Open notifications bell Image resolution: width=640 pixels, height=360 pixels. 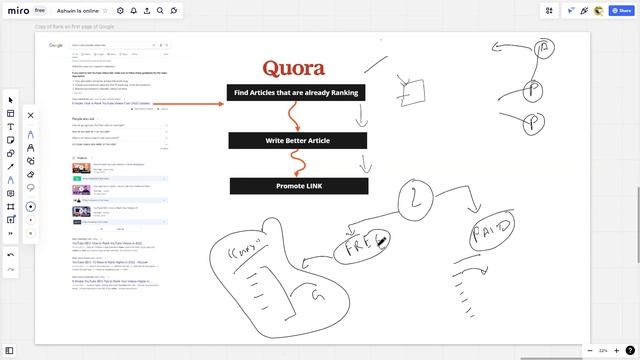click(133, 11)
